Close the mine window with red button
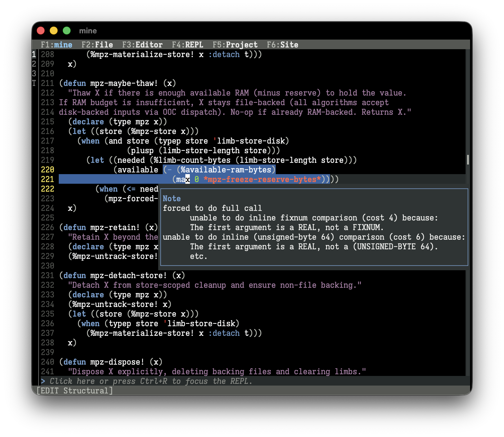This screenshot has width=504, height=437. pyautogui.click(x=41, y=31)
